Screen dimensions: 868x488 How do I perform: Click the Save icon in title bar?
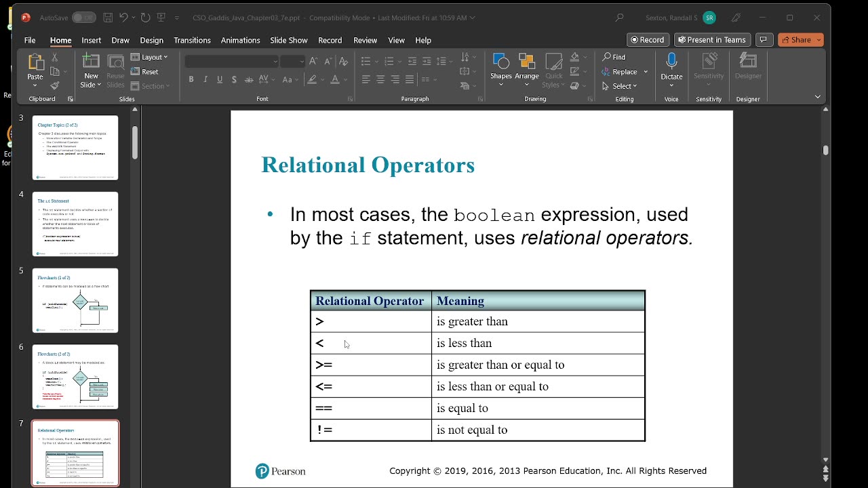pos(108,18)
